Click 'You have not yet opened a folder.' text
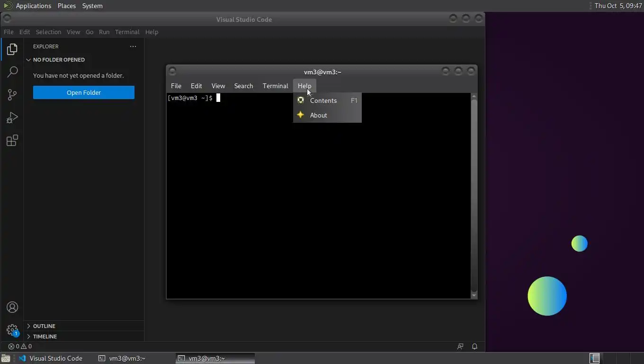The width and height of the screenshot is (644, 364). point(78,75)
